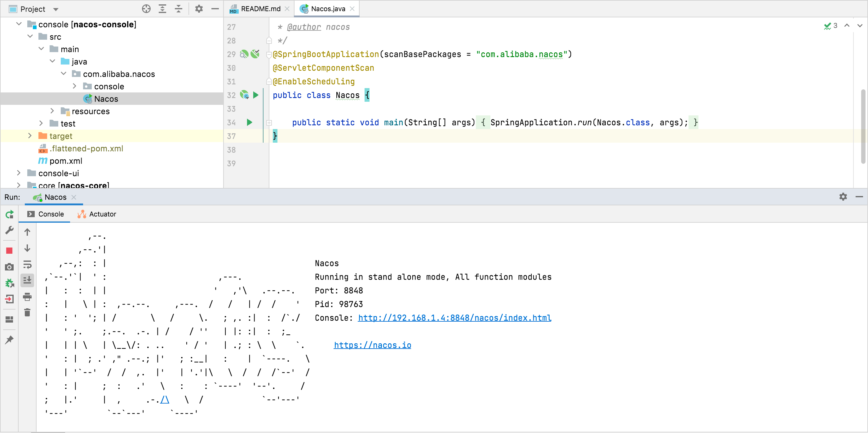This screenshot has width=868, height=433.
Task: Click the down stack trace arrow
Action: click(x=27, y=248)
